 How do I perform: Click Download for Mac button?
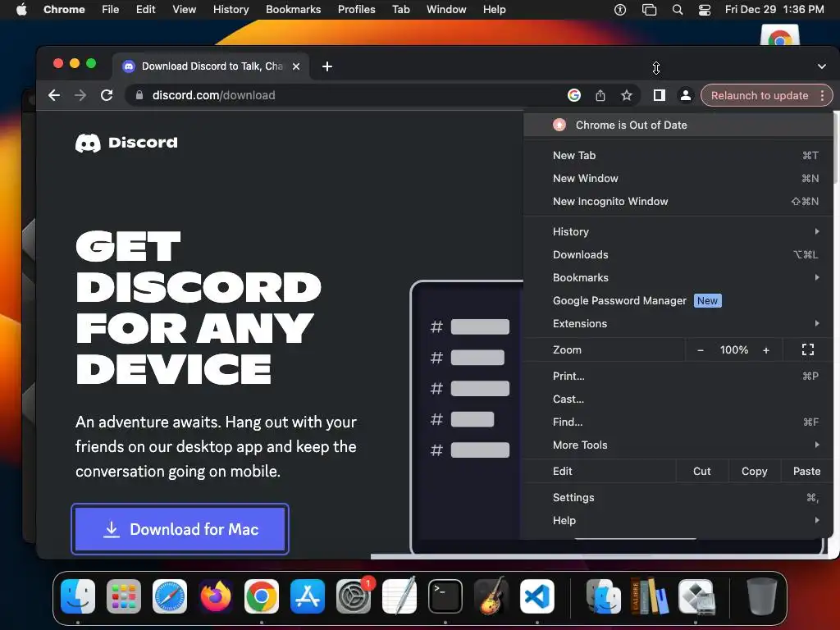pyautogui.click(x=180, y=529)
